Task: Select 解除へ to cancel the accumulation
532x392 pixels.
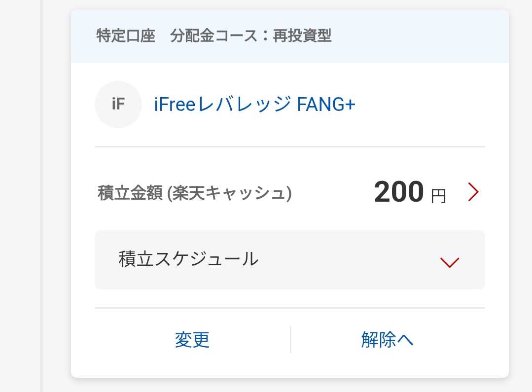Action: (387, 340)
